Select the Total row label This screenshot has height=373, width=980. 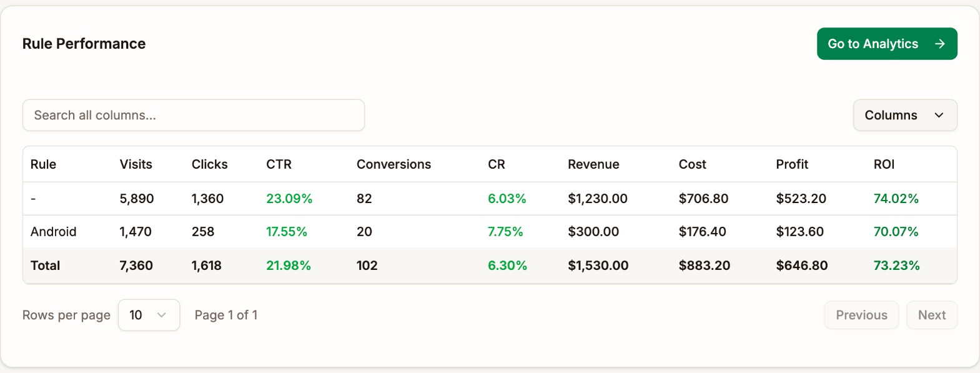[x=45, y=266]
